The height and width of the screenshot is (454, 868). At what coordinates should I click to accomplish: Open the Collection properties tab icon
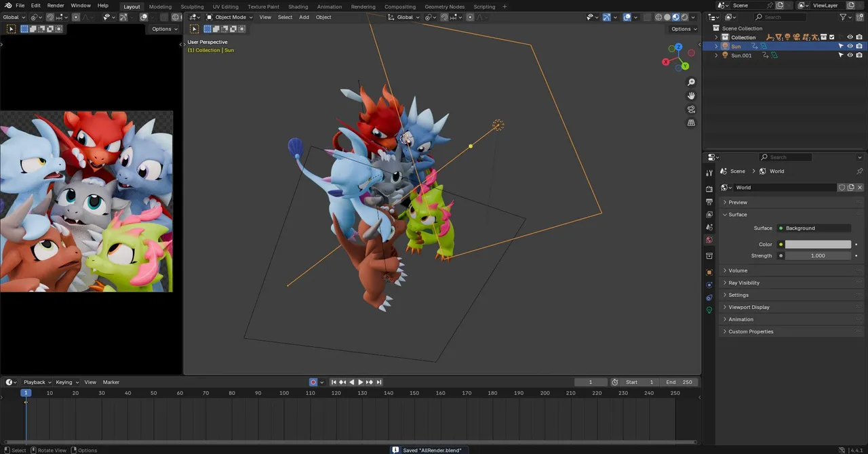pos(709,256)
